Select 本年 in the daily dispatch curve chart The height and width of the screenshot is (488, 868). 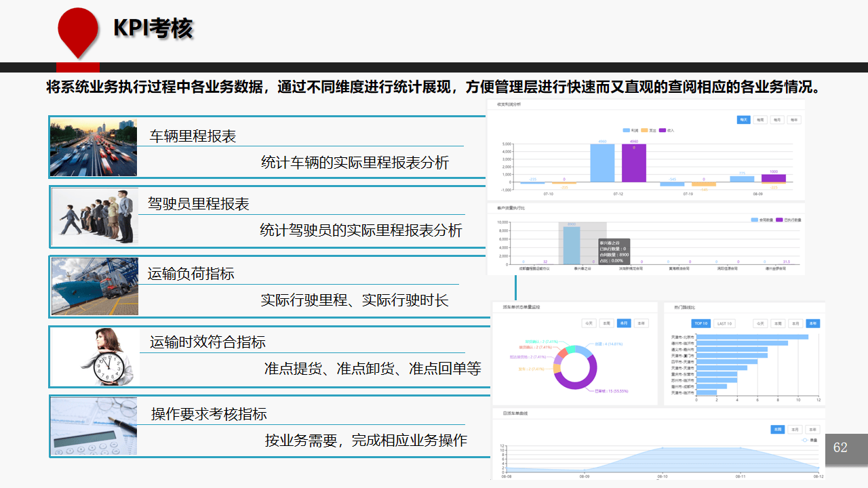(812, 430)
